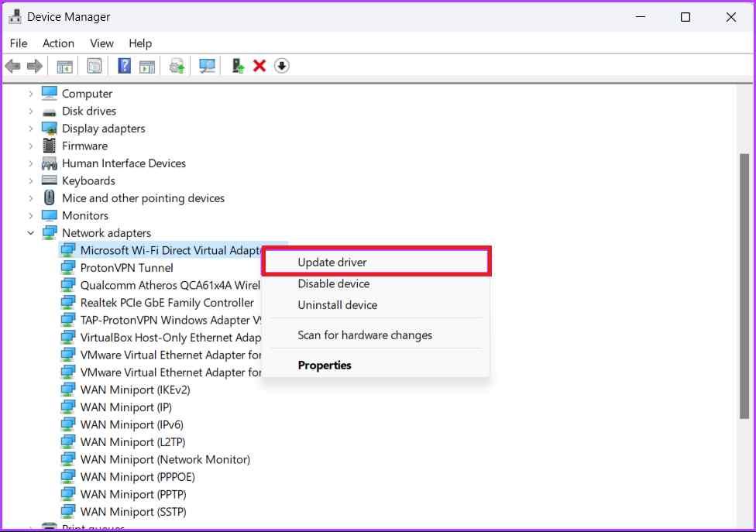Select WAN Miniport (IP)
Image resolution: width=756 pixels, height=532 pixels.
125,407
